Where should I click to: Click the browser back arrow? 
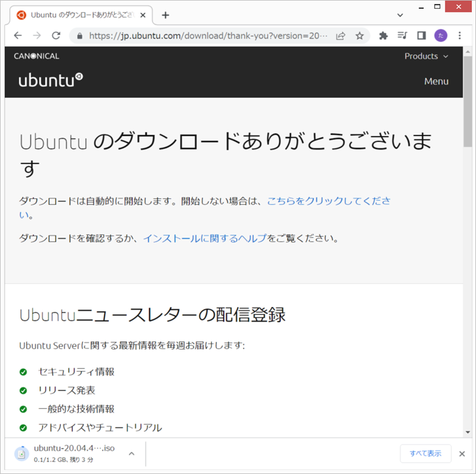(x=18, y=36)
